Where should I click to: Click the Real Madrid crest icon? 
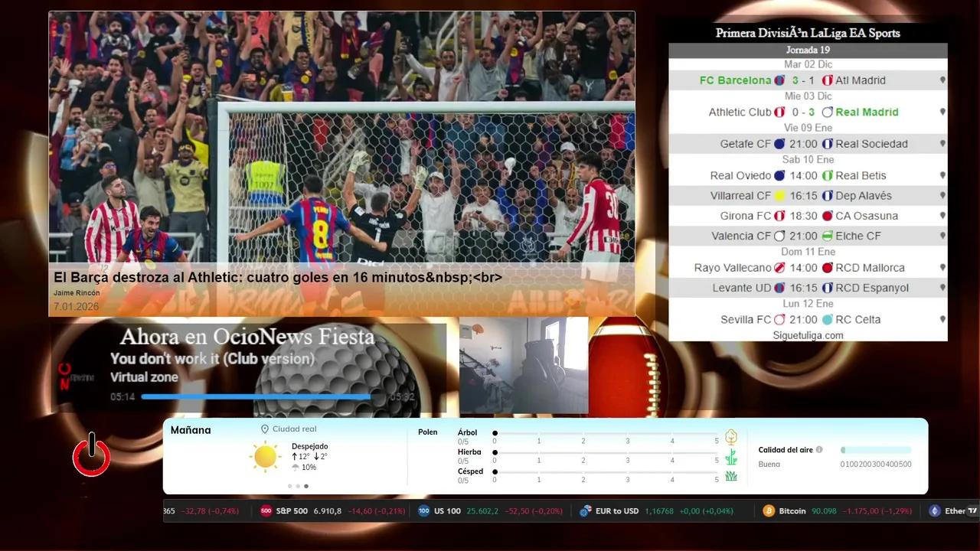point(827,112)
